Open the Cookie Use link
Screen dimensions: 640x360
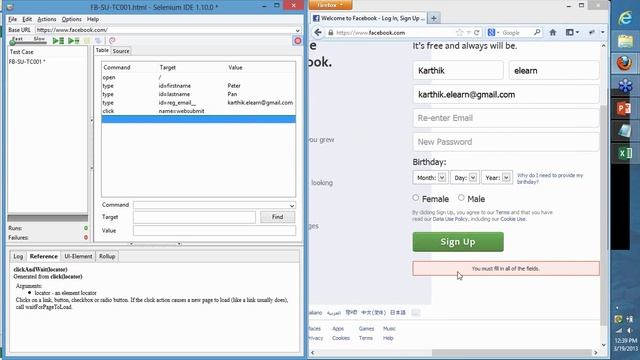(x=513, y=219)
